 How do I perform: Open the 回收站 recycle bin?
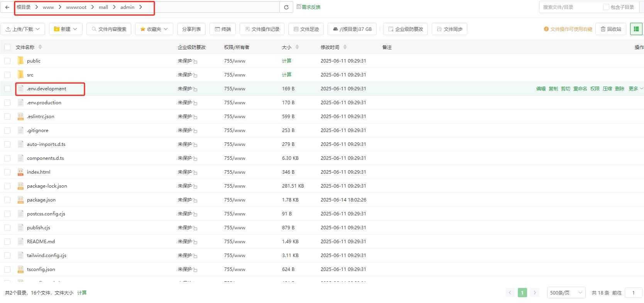coord(611,29)
